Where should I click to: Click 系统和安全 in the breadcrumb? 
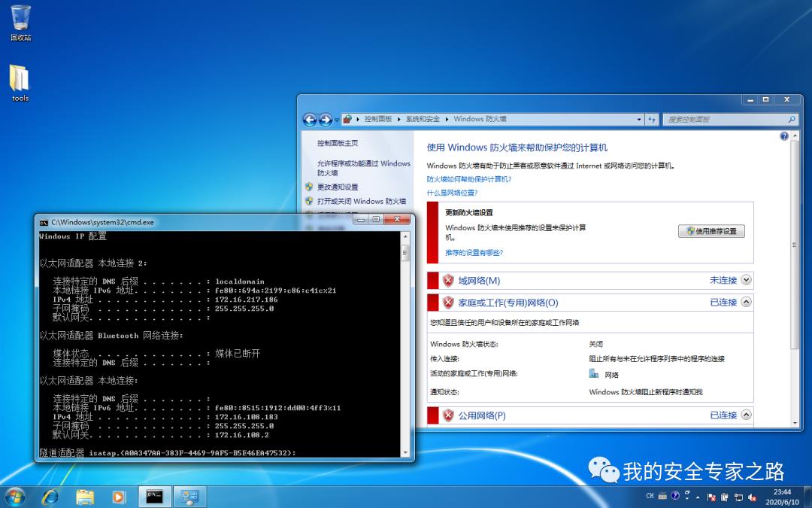coord(423,119)
